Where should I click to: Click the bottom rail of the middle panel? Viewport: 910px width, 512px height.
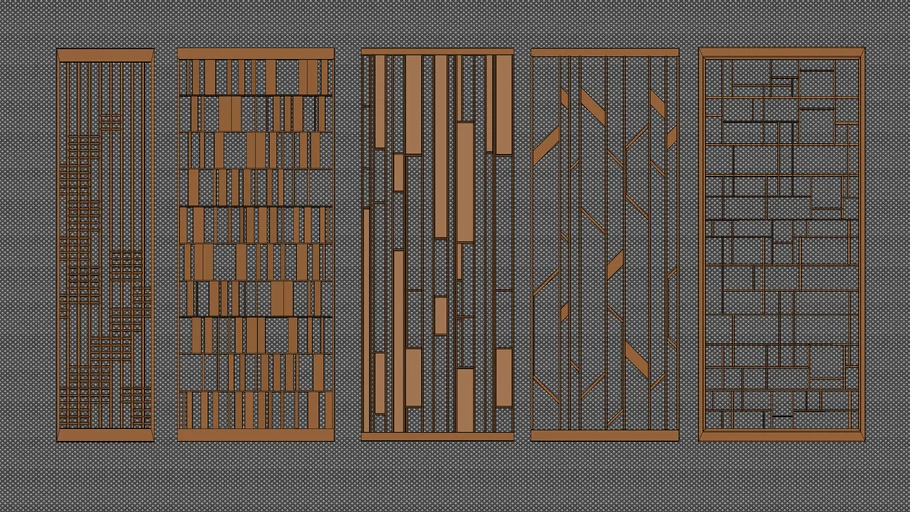[x=437, y=436]
